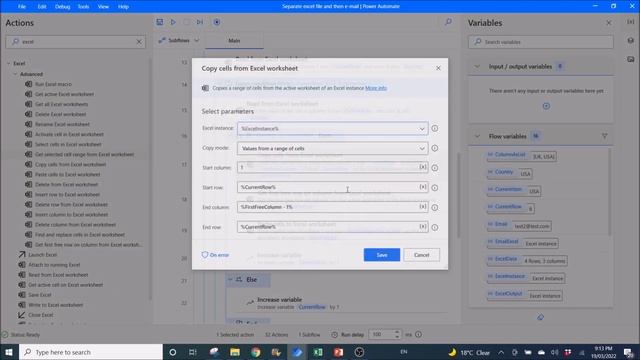Click Save in the dialog

382,255
